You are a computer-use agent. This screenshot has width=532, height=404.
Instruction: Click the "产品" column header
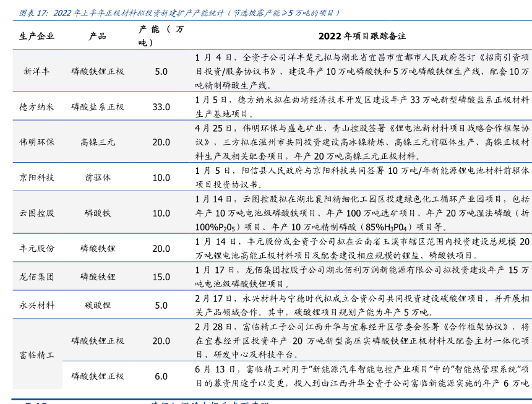click(97, 36)
